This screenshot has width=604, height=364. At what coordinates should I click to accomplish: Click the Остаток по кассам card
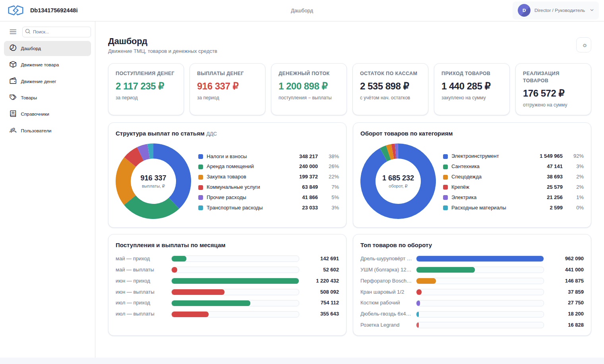pos(390,89)
